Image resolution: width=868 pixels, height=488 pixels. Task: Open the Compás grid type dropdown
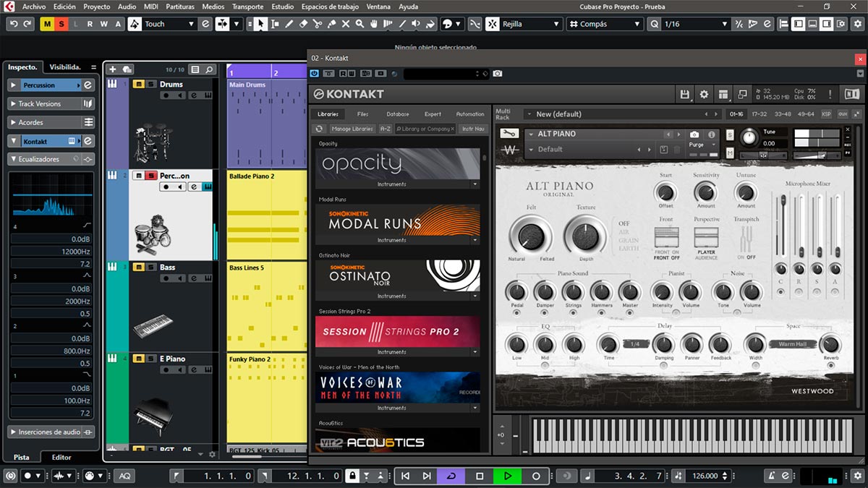coord(604,24)
